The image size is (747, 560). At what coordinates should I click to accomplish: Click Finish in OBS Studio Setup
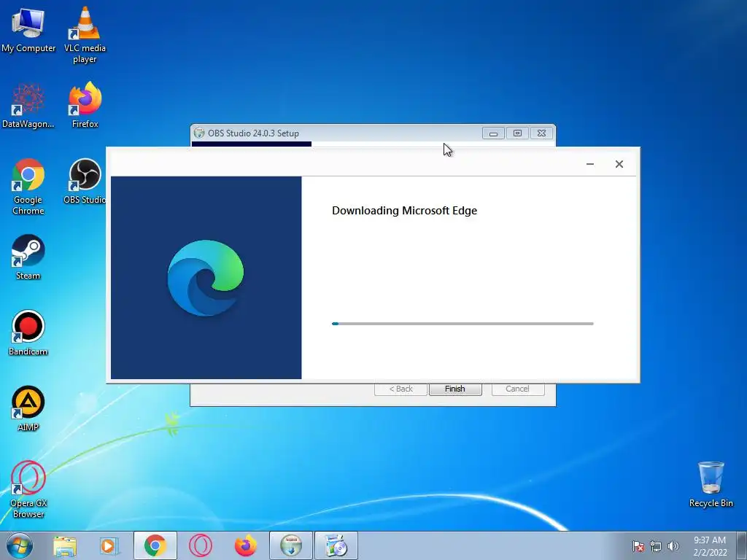(455, 389)
